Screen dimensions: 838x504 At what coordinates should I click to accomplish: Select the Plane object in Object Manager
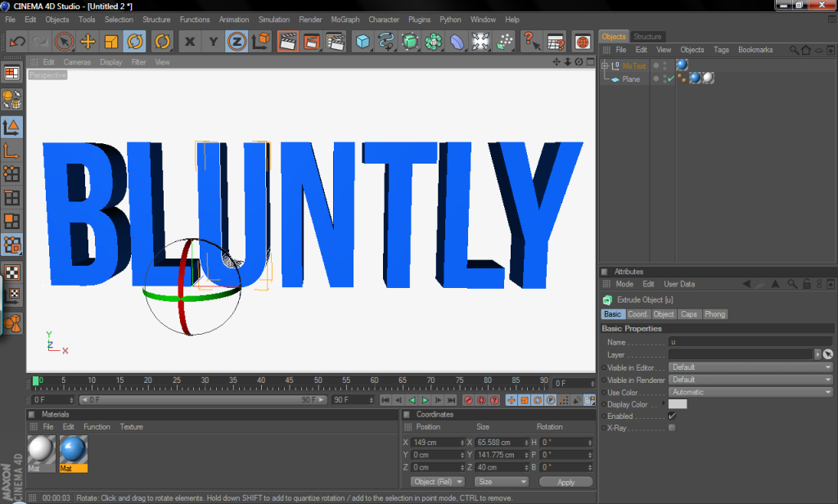(630, 79)
